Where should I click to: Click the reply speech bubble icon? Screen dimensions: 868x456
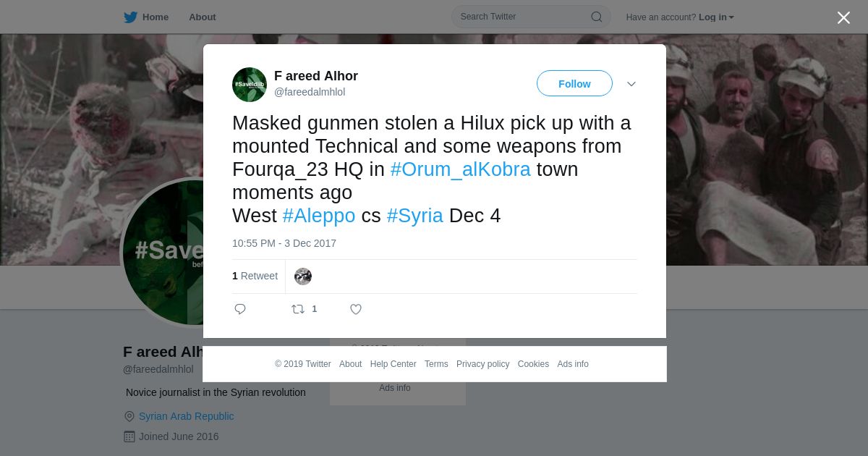(x=240, y=309)
